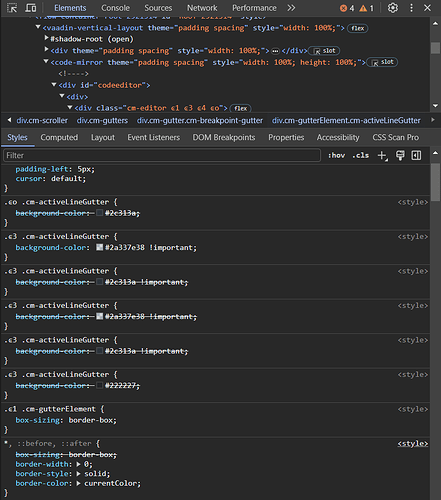Select the Styles pane tab
This screenshot has width=441, height=500.
[17, 138]
